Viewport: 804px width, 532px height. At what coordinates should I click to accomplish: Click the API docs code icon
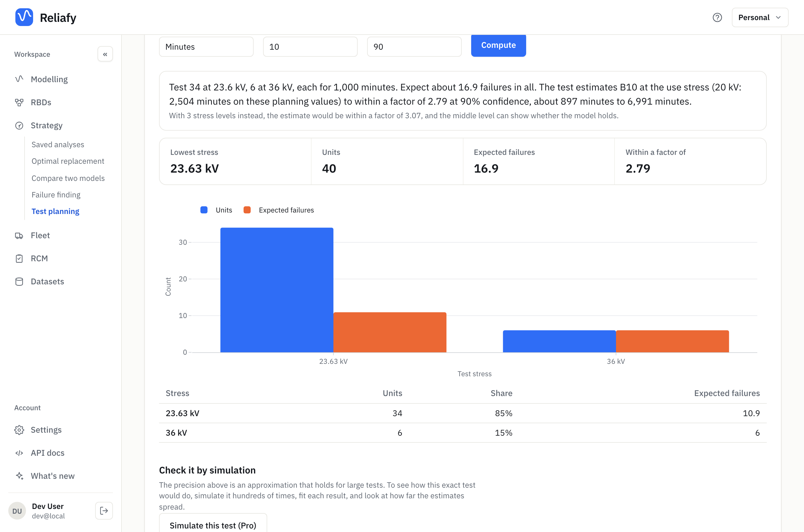[19, 453]
